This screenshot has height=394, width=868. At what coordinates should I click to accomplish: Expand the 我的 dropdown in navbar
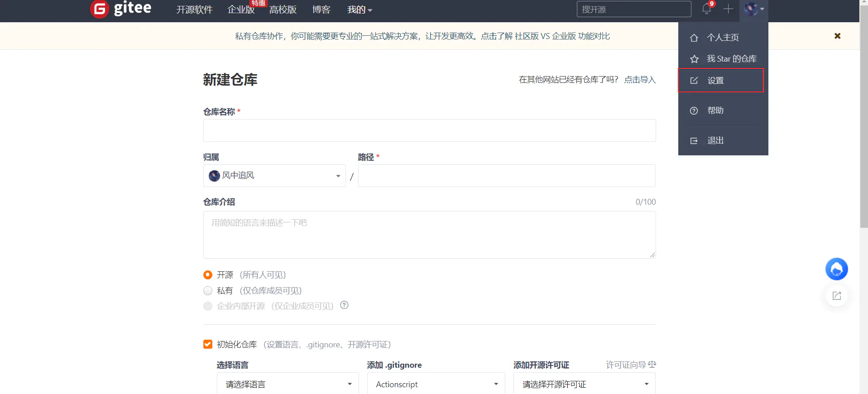[360, 10]
